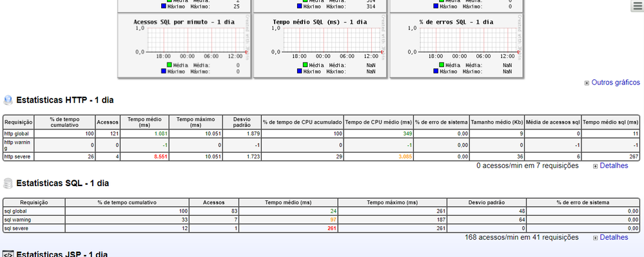This screenshot has height=257, width=644.
Task: Sort SQL table by % de erro de sistema
Action: point(583,202)
